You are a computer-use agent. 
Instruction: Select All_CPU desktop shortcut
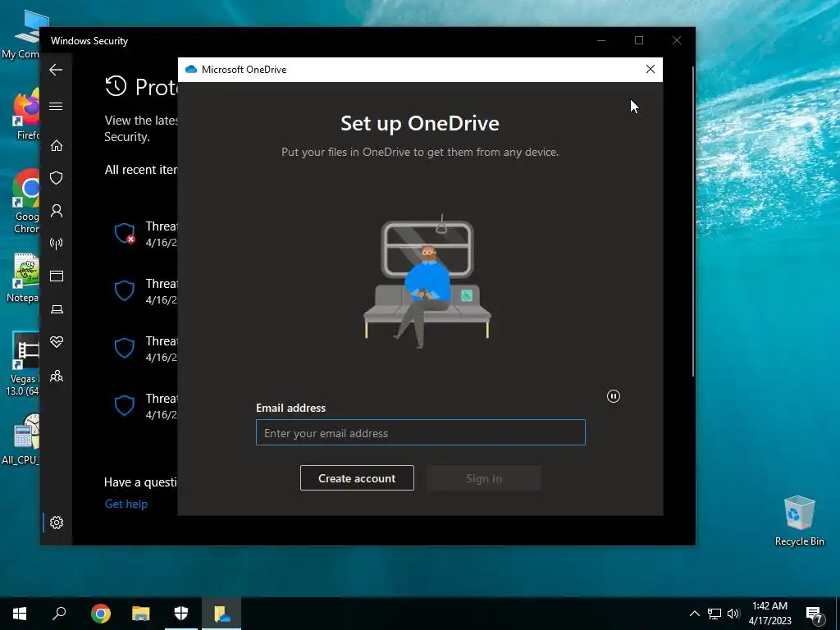(21, 438)
